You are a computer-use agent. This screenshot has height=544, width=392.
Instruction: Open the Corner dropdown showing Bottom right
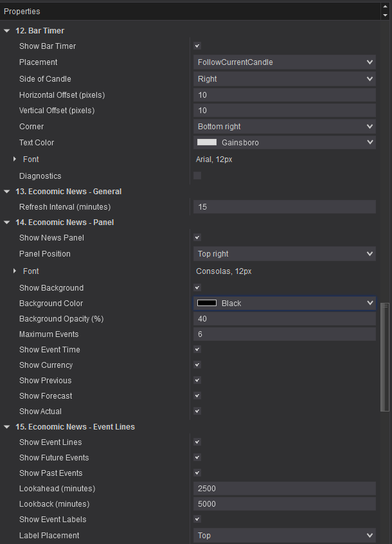pos(285,127)
